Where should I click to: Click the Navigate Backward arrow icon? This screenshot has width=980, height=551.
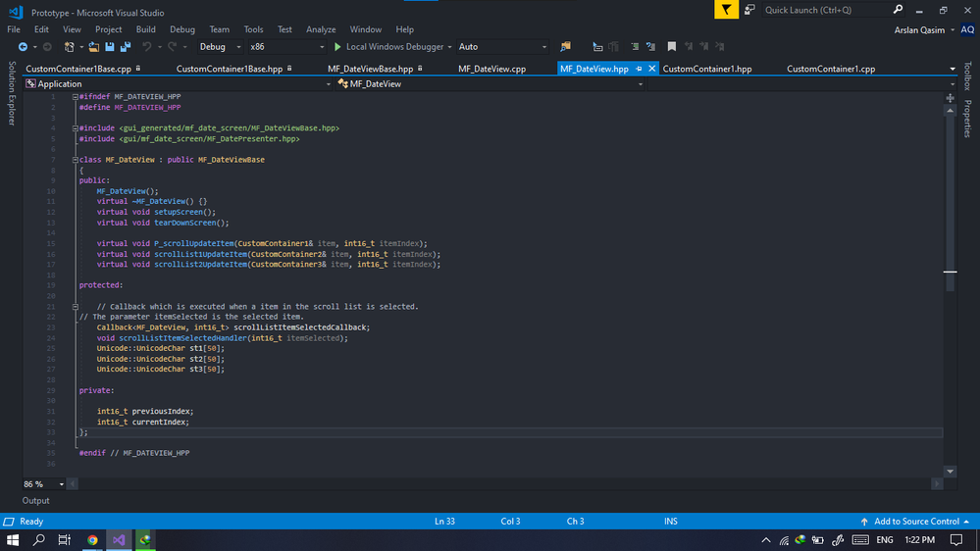tap(23, 47)
